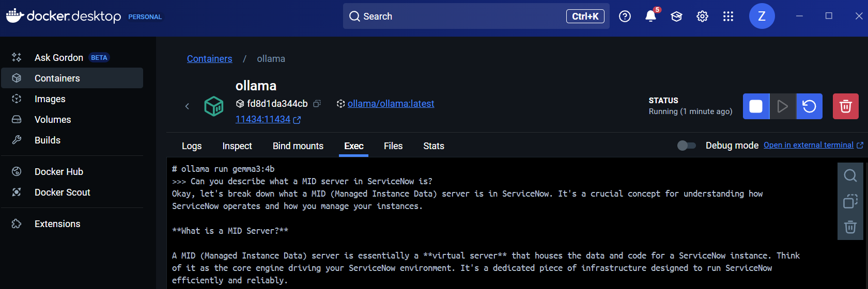
Task: Click the Docker Scout sidebar icon
Action: 17,192
